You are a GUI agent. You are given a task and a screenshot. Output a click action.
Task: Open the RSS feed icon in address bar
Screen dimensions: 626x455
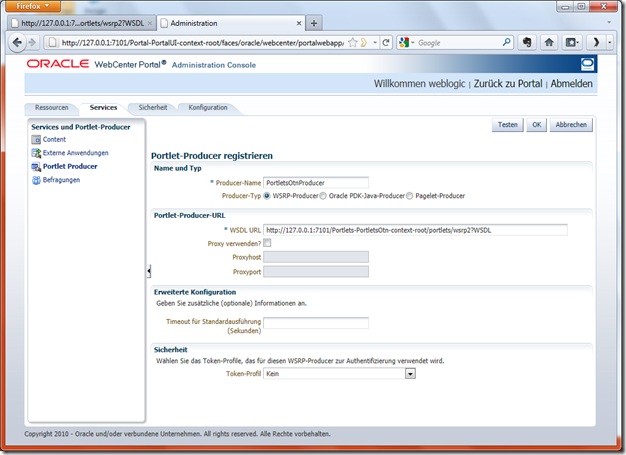[x=364, y=43]
